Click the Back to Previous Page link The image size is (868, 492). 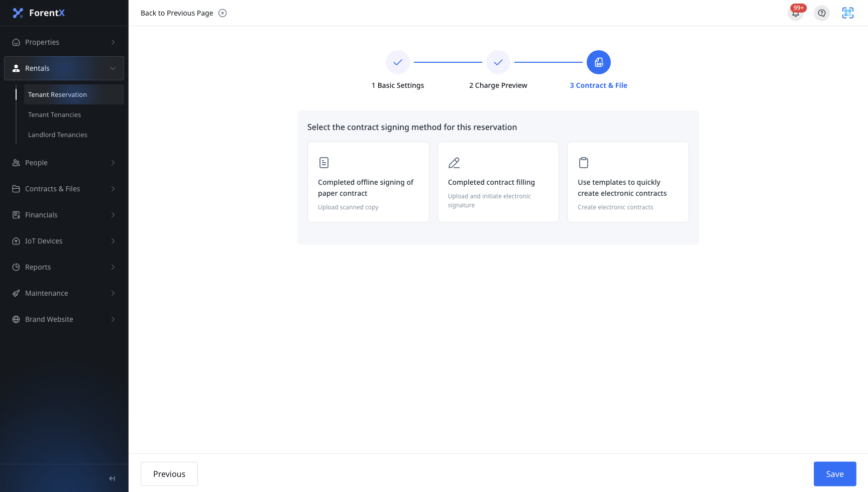[x=177, y=13]
